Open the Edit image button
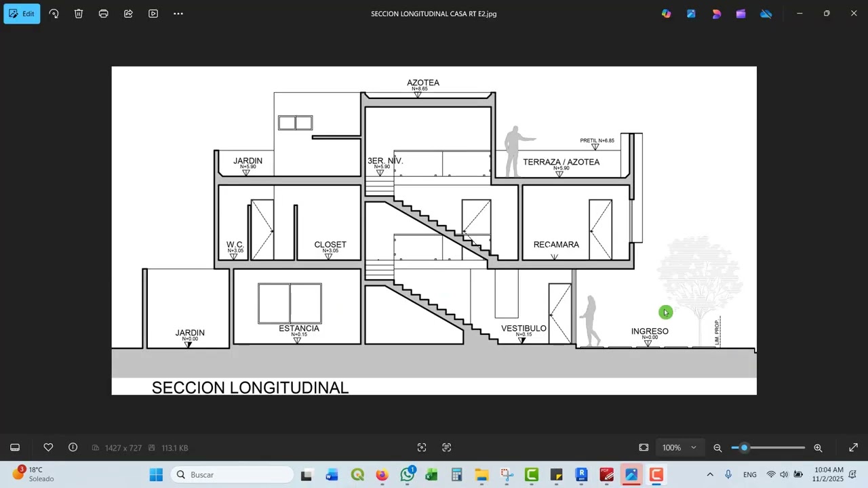This screenshot has width=868, height=488. tap(22, 14)
